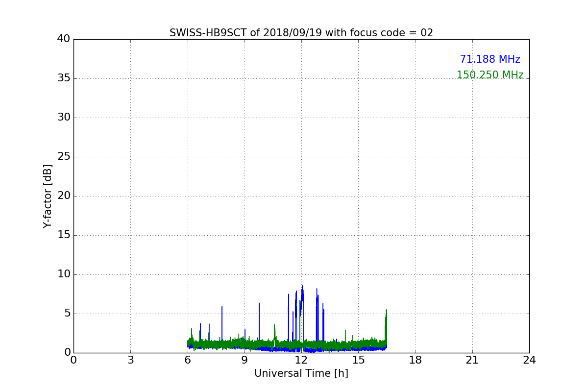Viewport: 588px width, 392px height.
Task: Click the y-axis tick value 40
Action: (x=64, y=39)
